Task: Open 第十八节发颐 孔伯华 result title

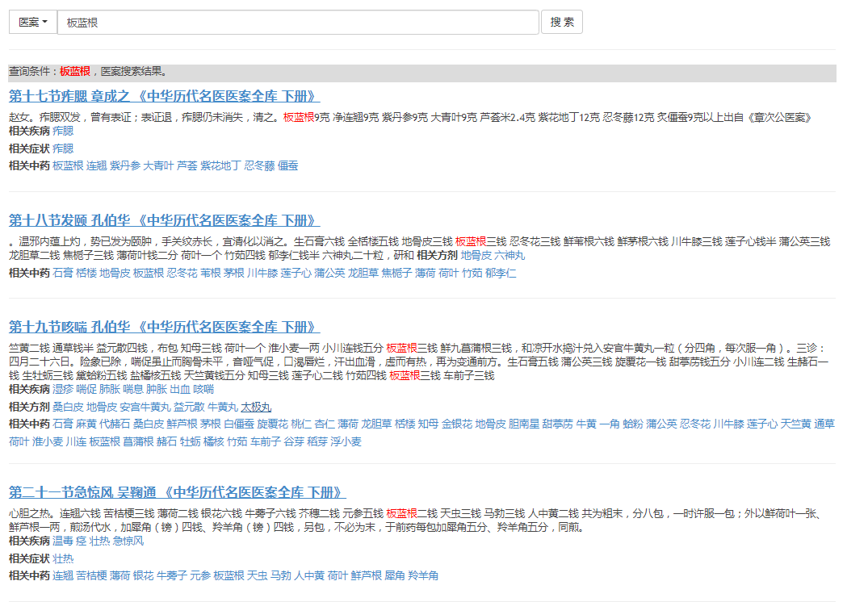Action: click(x=164, y=219)
